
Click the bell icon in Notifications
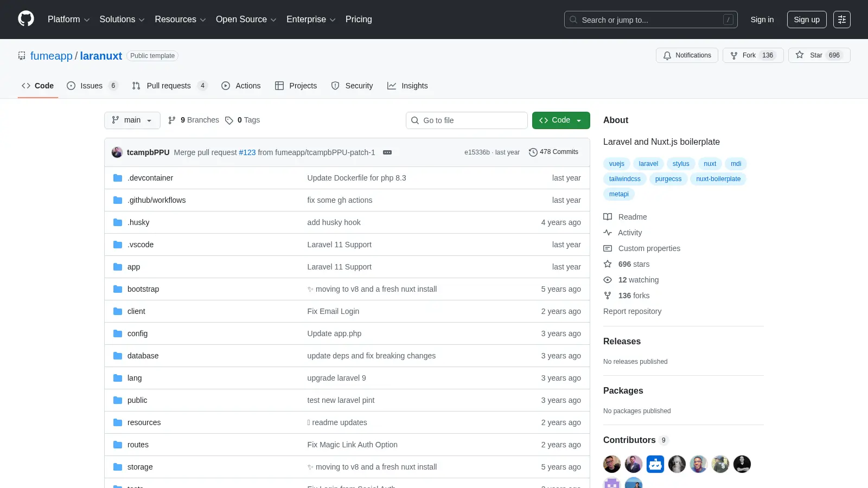(x=667, y=55)
